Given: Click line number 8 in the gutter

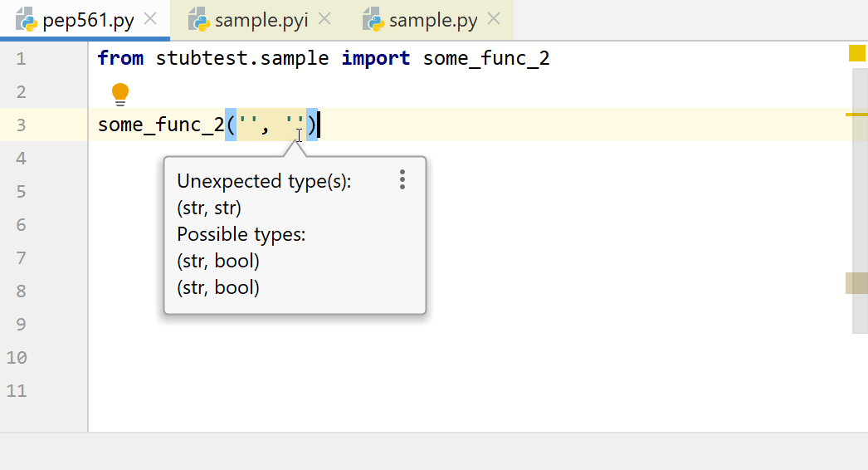Looking at the screenshot, I should point(21,291).
